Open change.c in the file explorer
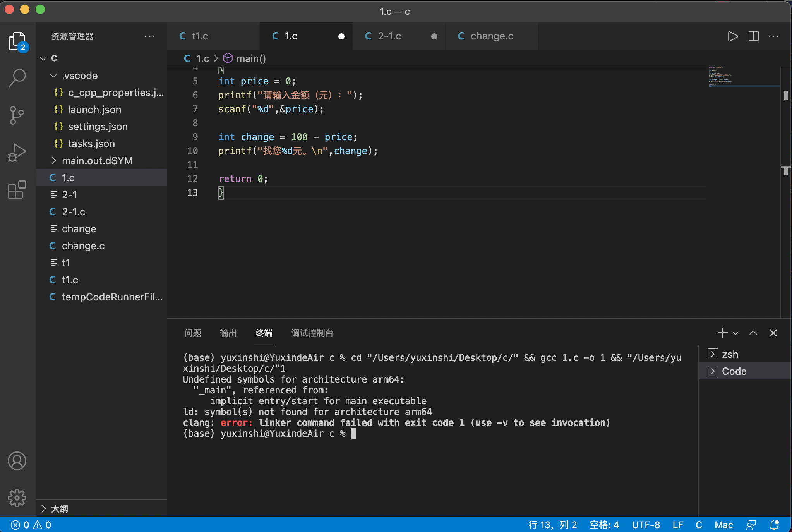Viewport: 792px width, 532px height. tap(101, 245)
